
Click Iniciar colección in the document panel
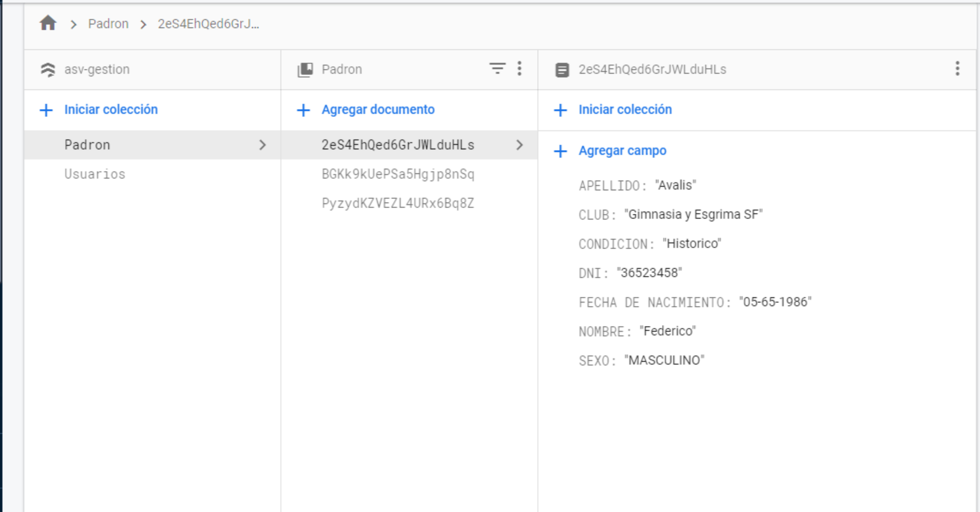coord(625,110)
